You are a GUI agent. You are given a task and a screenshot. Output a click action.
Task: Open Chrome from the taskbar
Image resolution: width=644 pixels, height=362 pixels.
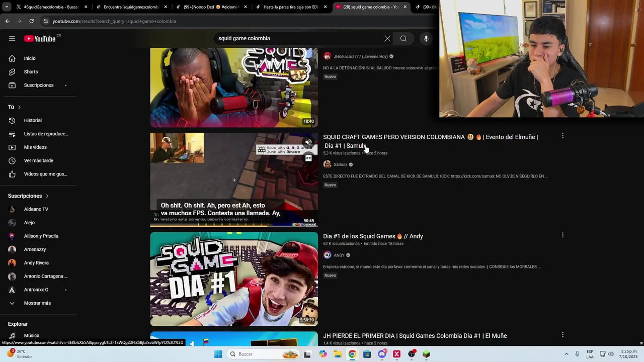coord(352,354)
